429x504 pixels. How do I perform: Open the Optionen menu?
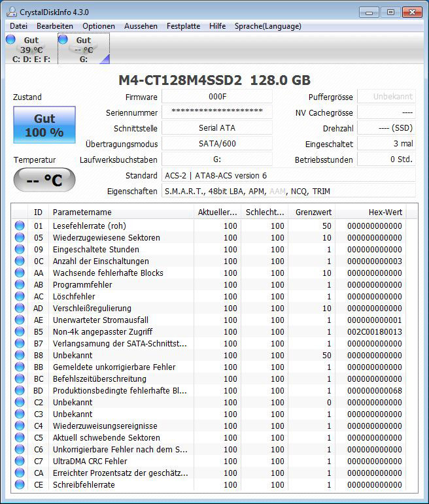click(98, 26)
